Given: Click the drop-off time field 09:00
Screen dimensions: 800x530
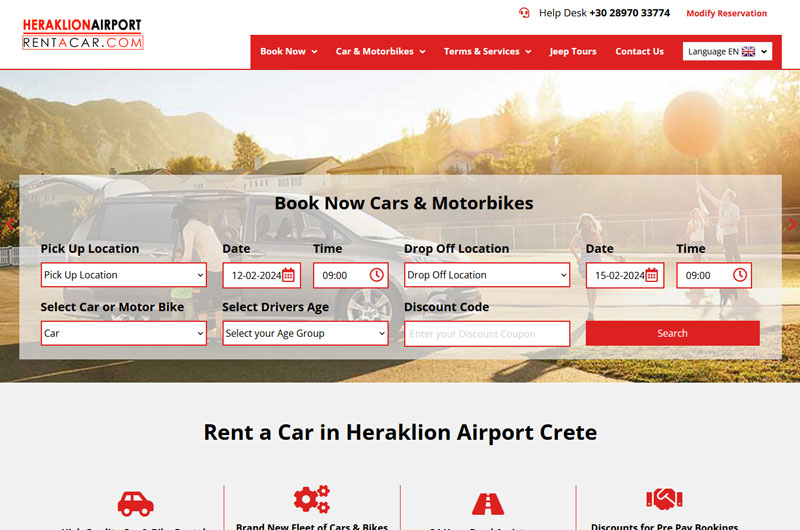Looking at the screenshot, I should point(714,275).
